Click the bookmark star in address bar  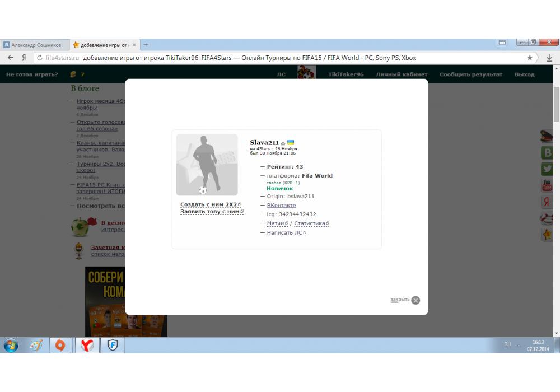(530, 58)
